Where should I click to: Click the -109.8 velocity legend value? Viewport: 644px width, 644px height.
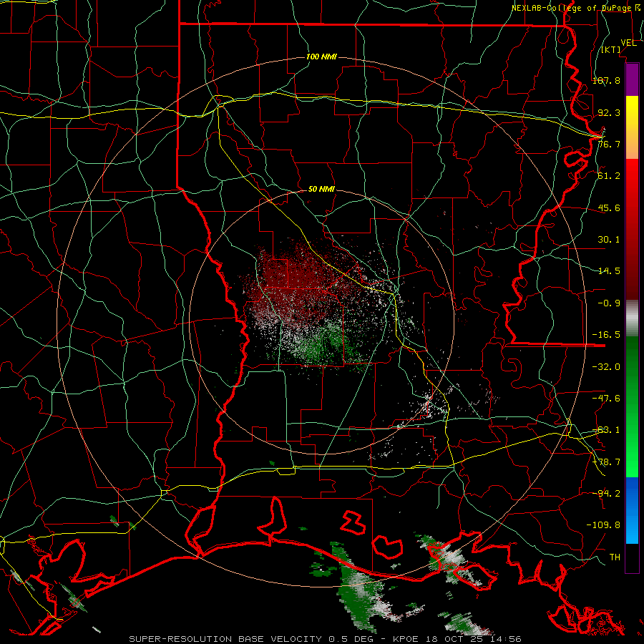(603, 525)
